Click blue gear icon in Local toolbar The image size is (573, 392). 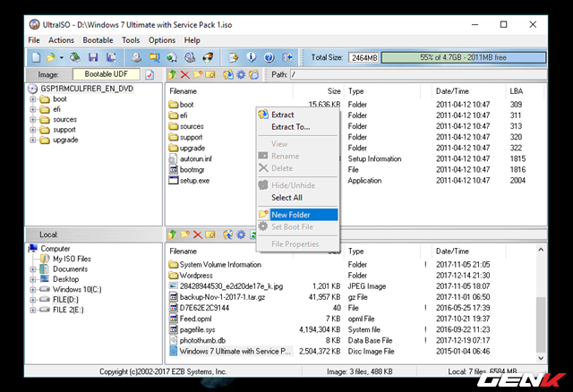(x=241, y=234)
